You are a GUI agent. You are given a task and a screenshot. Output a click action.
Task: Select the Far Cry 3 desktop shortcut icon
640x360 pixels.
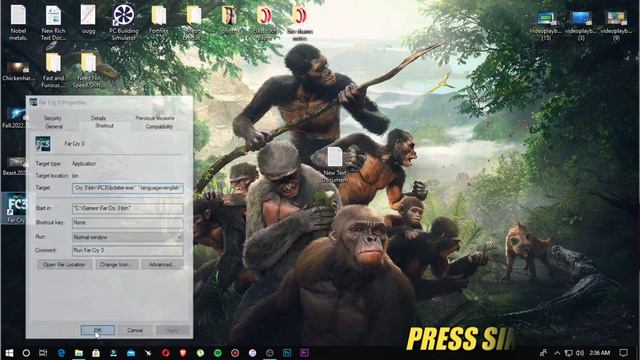[x=16, y=208]
